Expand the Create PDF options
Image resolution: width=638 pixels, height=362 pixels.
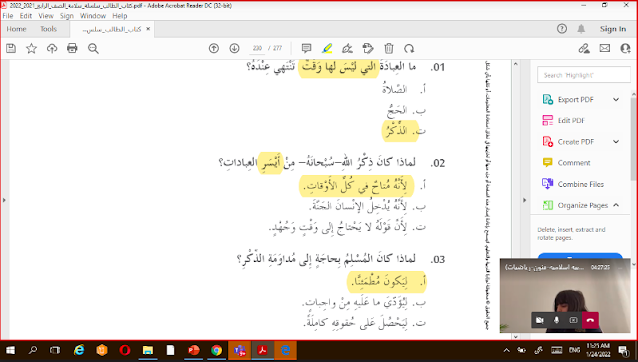pyautogui.click(x=616, y=142)
